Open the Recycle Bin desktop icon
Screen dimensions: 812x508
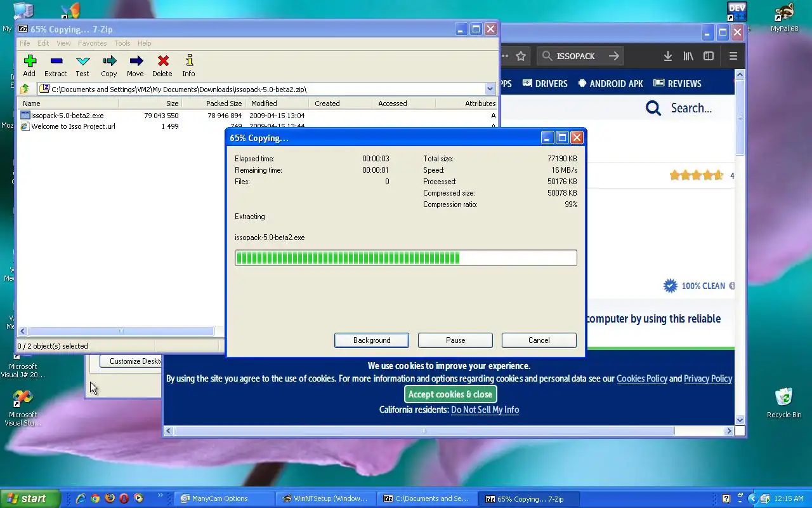(x=784, y=402)
